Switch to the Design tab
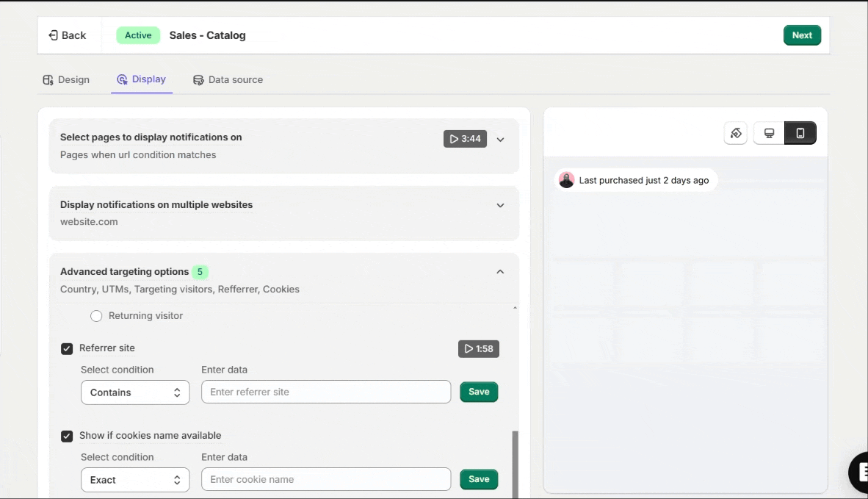The height and width of the screenshot is (499, 868). pyautogui.click(x=66, y=79)
